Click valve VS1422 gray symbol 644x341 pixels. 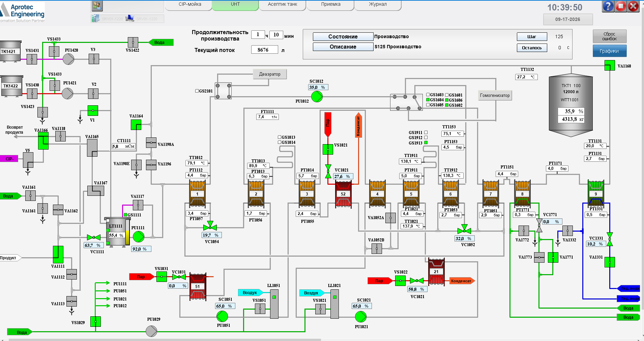133,42
